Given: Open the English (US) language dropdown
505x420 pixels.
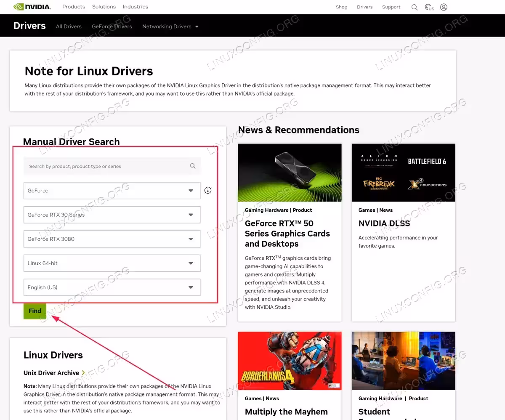Looking at the screenshot, I should coord(112,287).
